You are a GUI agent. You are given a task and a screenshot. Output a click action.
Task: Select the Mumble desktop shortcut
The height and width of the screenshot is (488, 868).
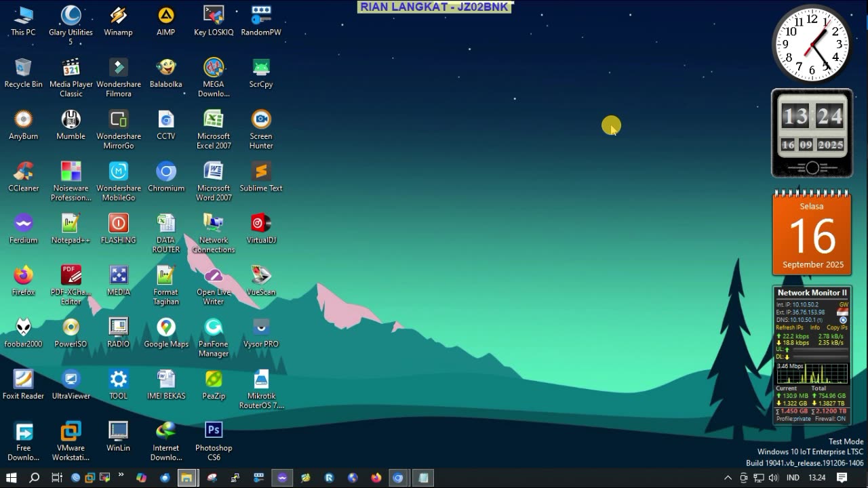[71, 125]
